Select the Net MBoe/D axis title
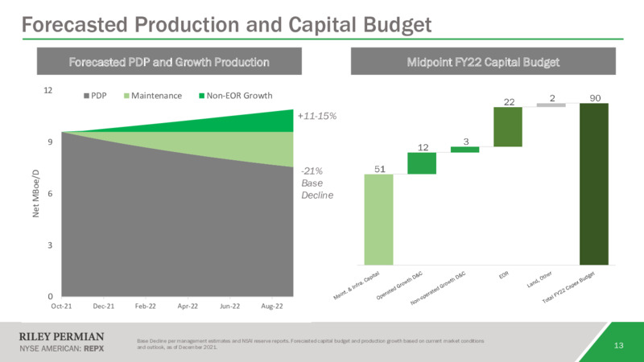Screen dimensions: 644x362 click(x=36, y=193)
